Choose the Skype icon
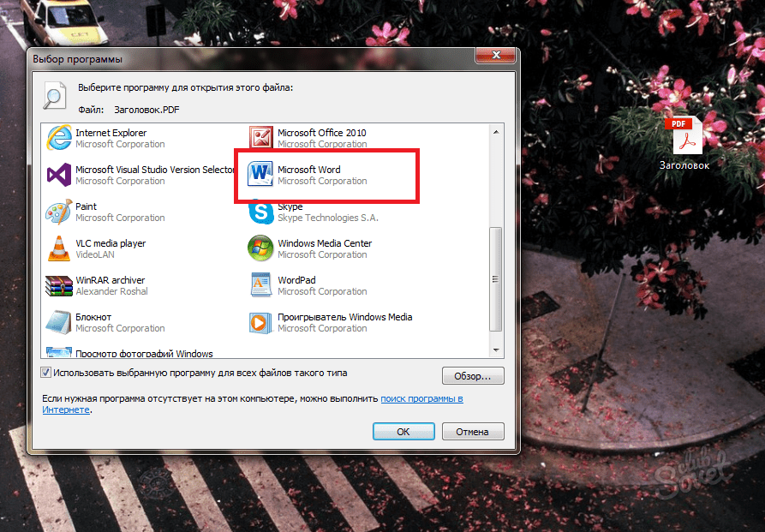 261,212
